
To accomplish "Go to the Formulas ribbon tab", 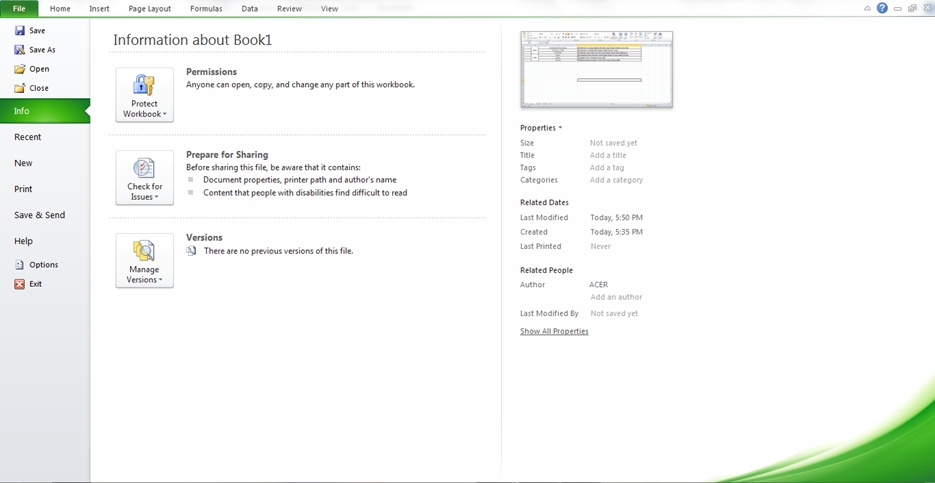I will pos(206,8).
